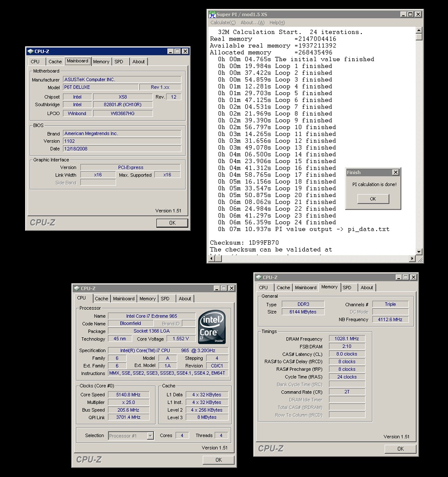
Task: Open Cache tab in Memory CPU-Z window
Action: tap(283, 287)
